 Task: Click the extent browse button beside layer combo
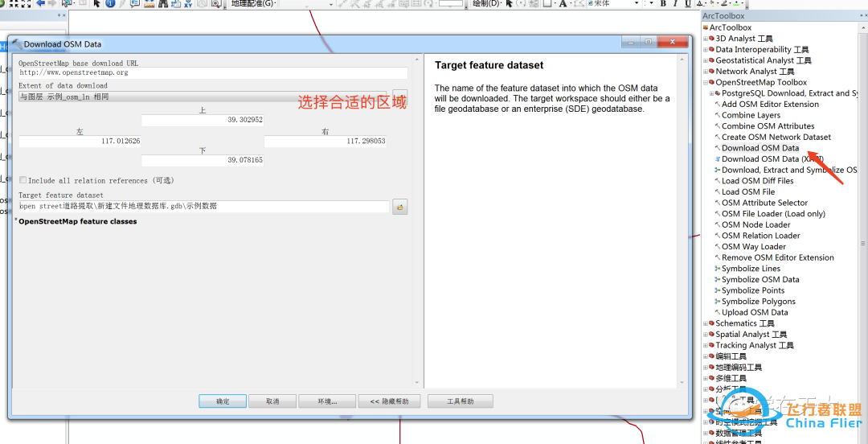(399, 96)
